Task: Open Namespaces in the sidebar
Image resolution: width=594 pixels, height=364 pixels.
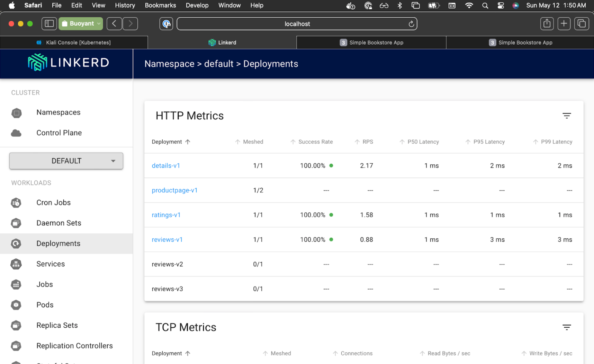Action: (58, 112)
